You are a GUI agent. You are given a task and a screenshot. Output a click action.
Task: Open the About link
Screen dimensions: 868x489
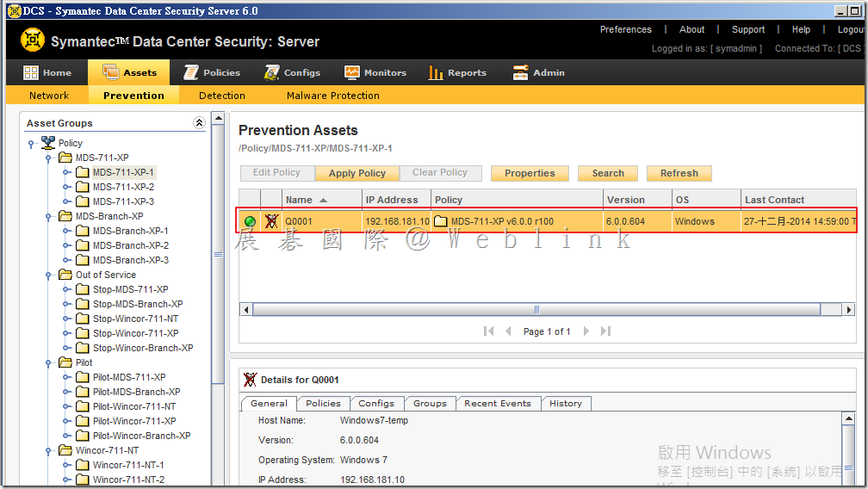[x=692, y=29]
